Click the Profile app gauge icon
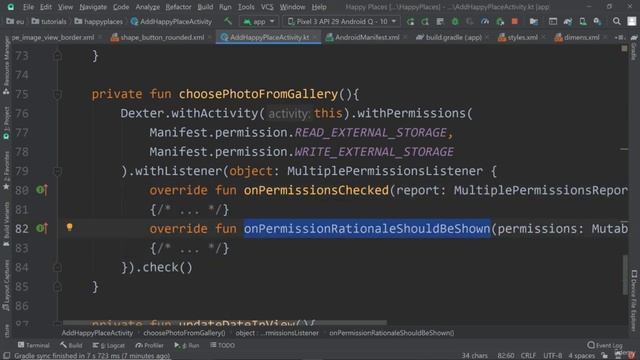The width and height of the screenshot is (640, 360). coord(485,21)
